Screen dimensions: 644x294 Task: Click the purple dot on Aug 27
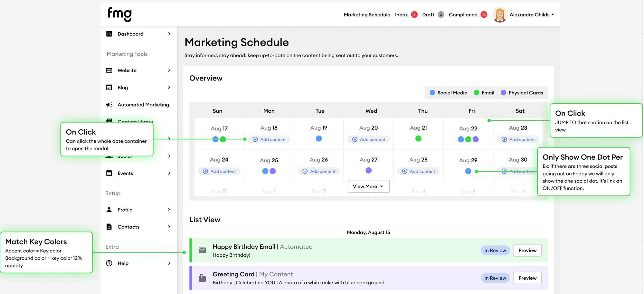[x=368, y=170]
